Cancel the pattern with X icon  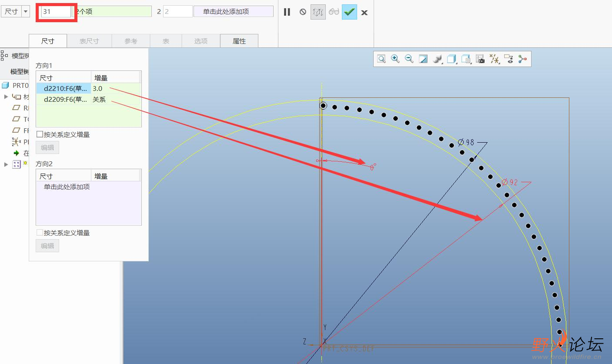point(365,13)
